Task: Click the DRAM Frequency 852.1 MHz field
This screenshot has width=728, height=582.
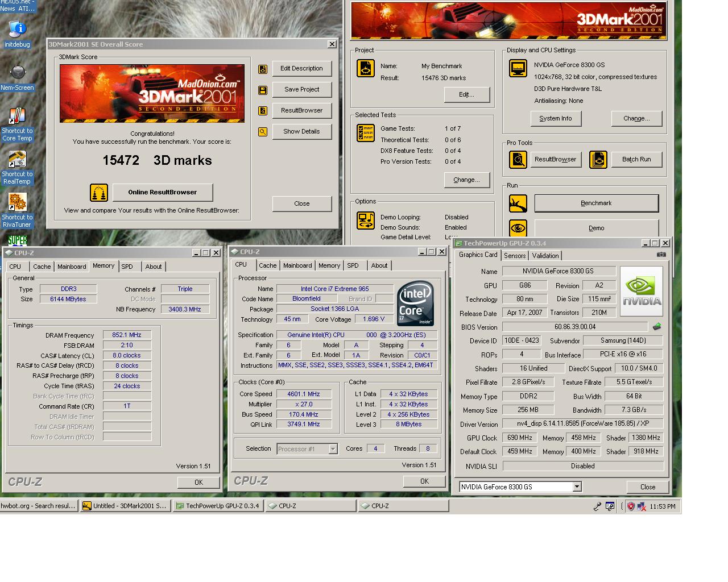Action: 127,335
